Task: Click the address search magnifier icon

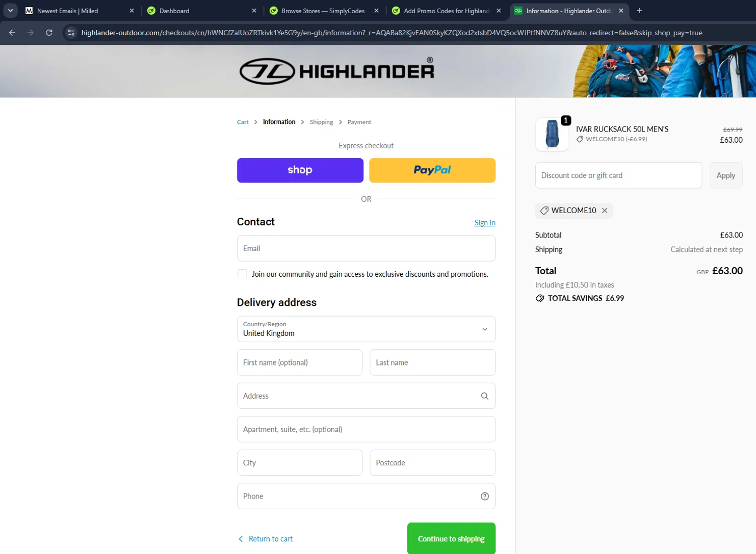Action: point(484,396)
